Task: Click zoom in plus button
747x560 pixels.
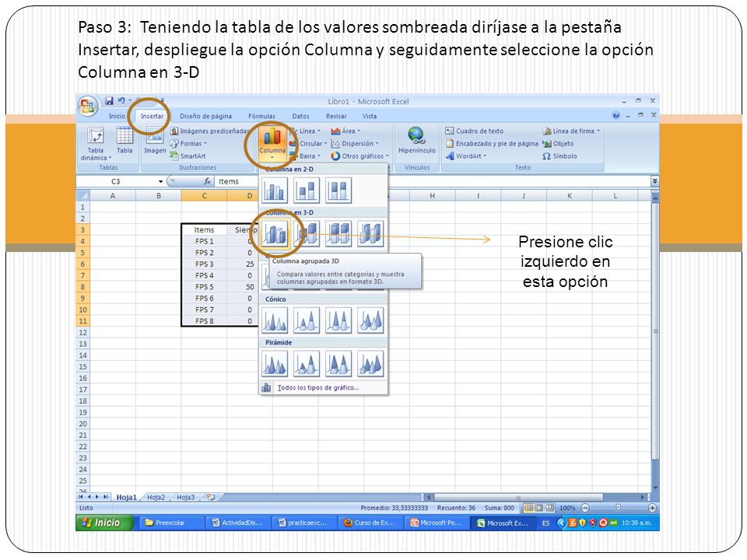Action: 652,508
